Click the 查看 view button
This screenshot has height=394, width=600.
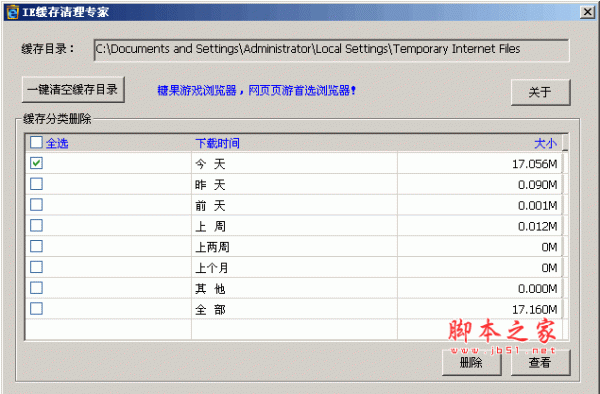pos(540,362)
